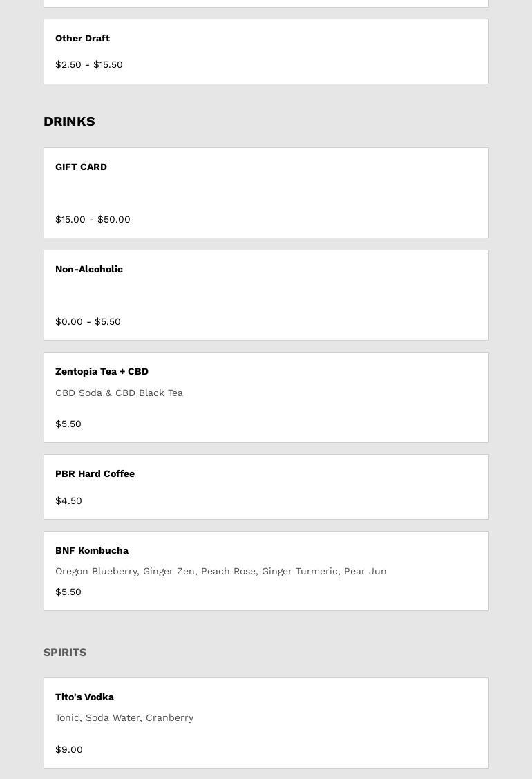Jump to the DRINKS section heading
Viewport: 532px width, 779px height.
click(x=69, y=121)
